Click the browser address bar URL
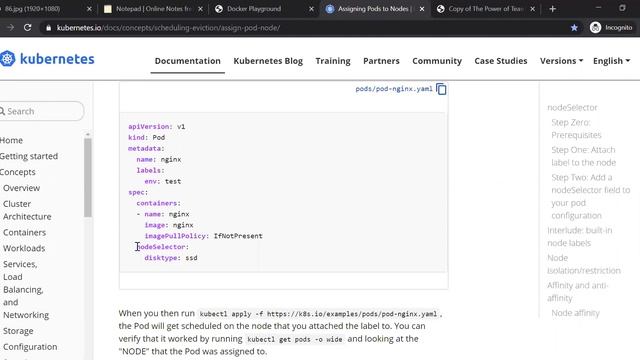This screenshot has width=640, height=360. (x=168, y=28)
